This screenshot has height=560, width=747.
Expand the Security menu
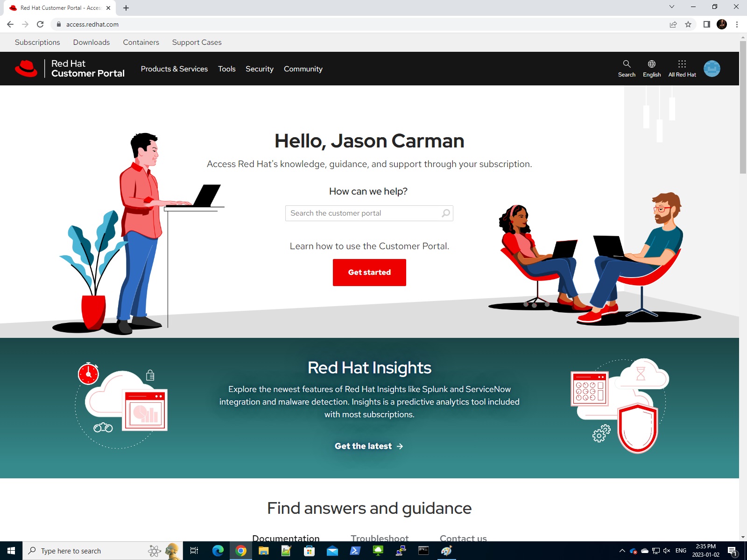(260, 69)
